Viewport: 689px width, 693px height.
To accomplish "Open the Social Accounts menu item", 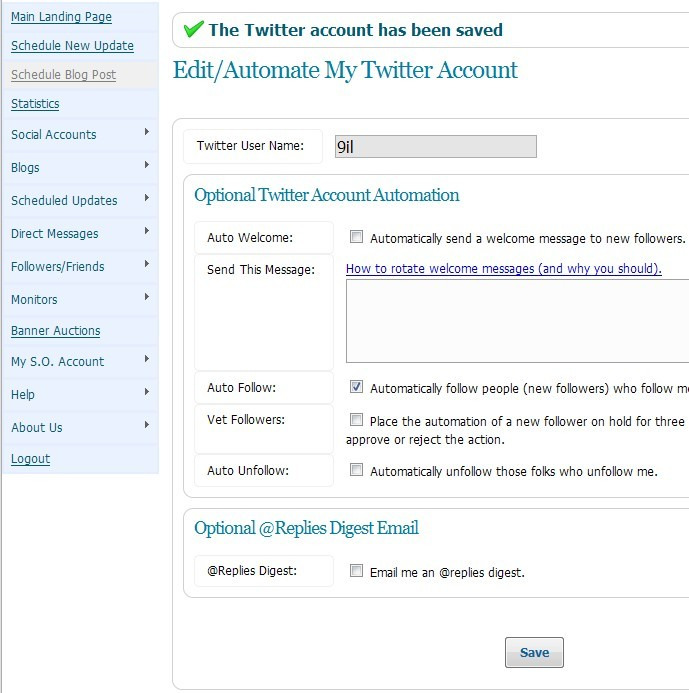I will click(x=80, y=134).
